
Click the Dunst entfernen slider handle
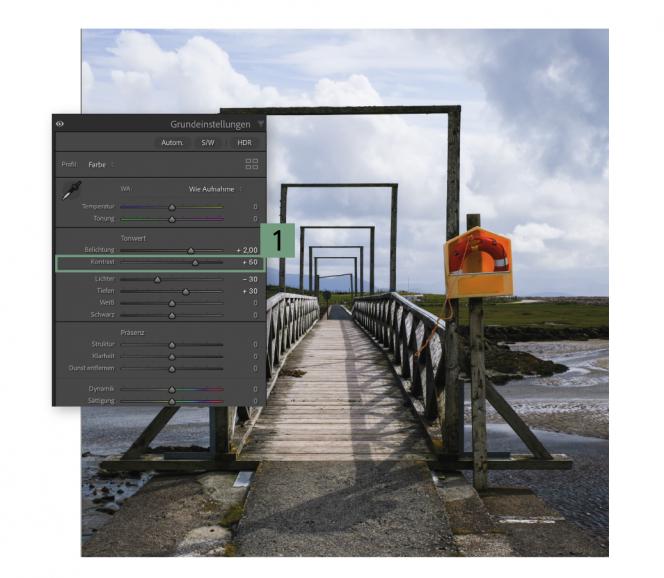(x=172, y=367)
